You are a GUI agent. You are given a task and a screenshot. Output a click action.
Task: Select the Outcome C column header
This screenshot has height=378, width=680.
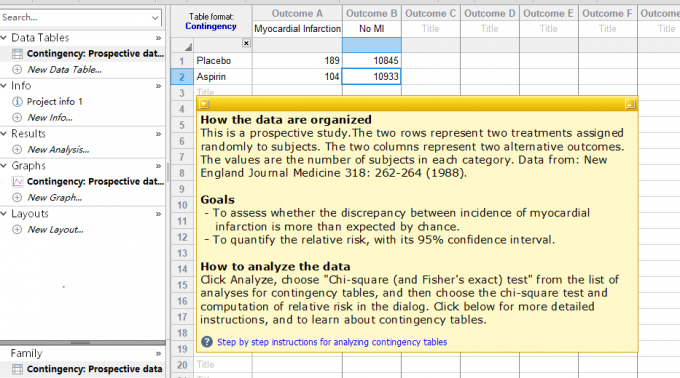click(x=431, y=13)
